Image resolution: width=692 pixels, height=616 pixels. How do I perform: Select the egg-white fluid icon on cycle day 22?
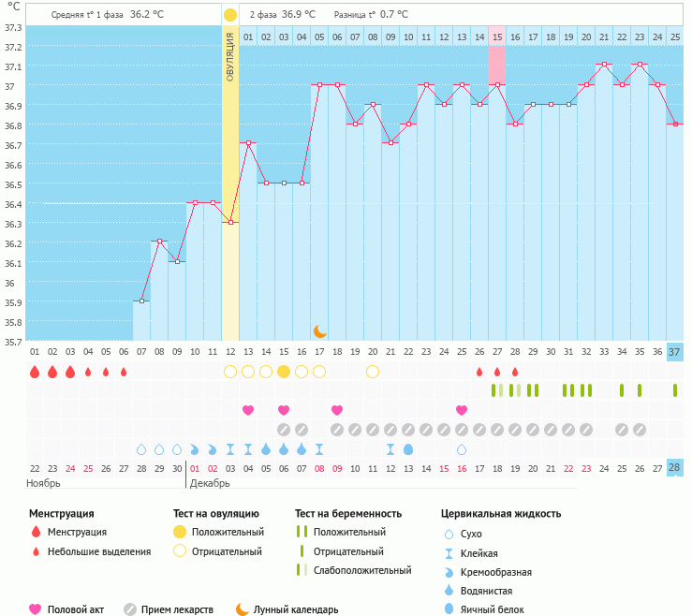[408, 449]
